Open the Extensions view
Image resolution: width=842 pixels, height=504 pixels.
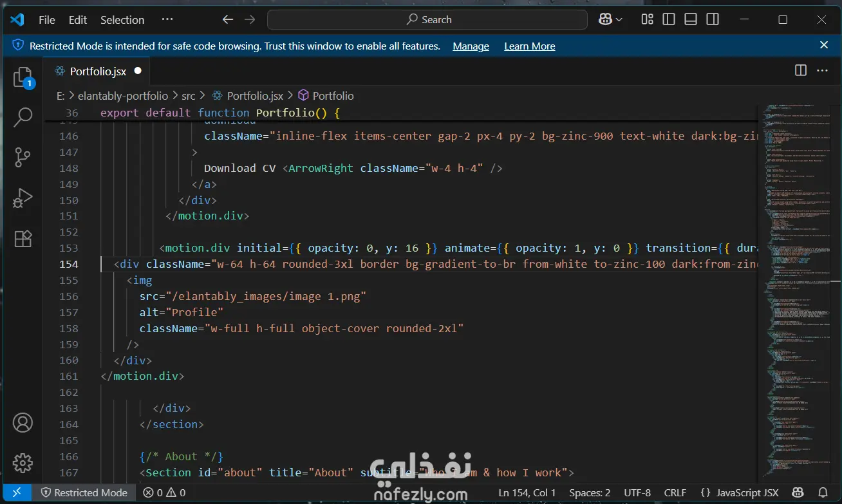click(x=23, y=239)
